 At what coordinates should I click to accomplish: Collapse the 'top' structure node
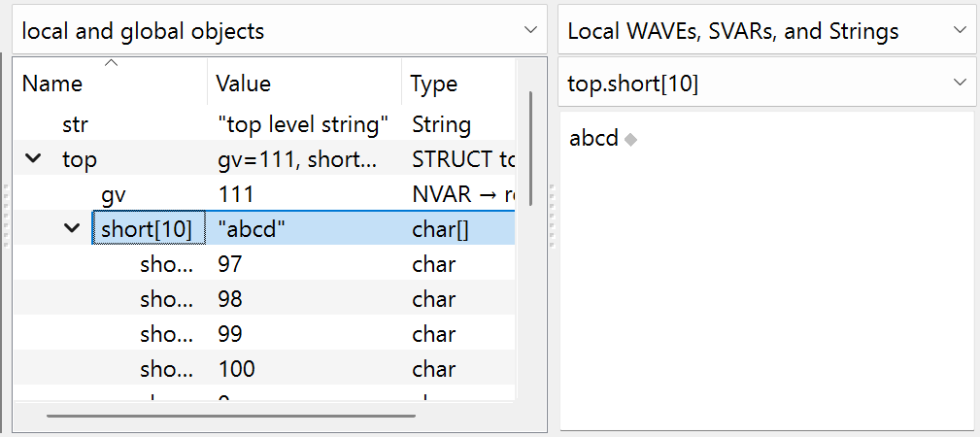point(34,159)
